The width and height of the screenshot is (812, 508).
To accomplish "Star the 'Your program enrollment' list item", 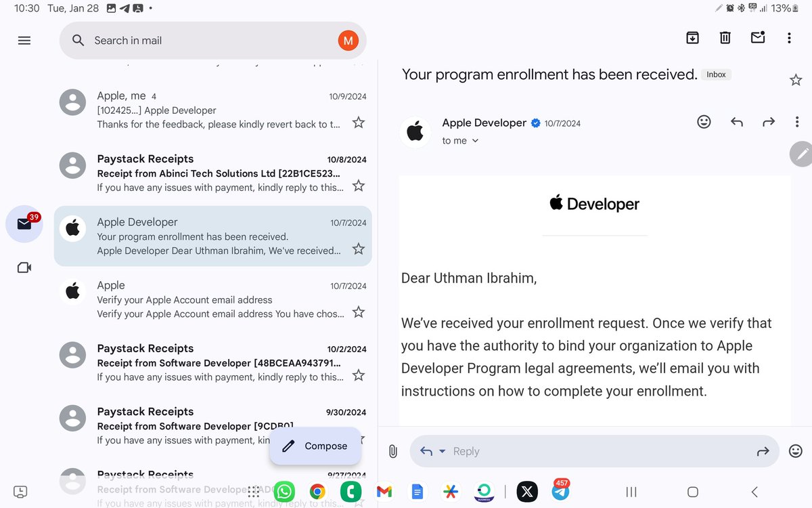I will [359, 249].
